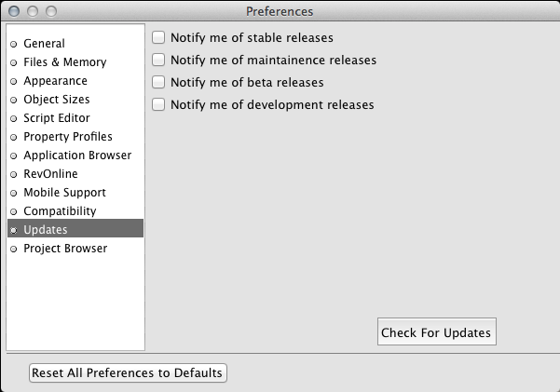The height and width of the screenshot is (392, 560).
Task: Select Compatibility preferences
Action: point(60,211)
